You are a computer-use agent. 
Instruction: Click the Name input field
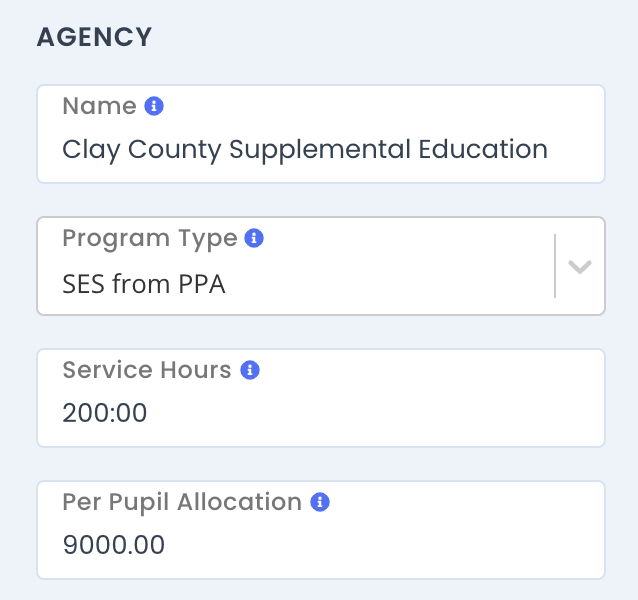click(x=321, y=134)
